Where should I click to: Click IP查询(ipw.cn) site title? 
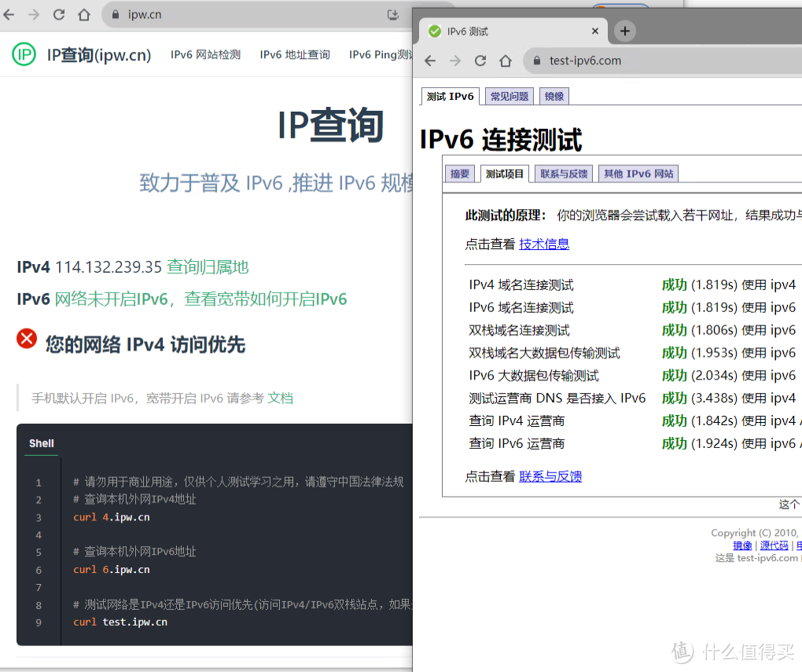[x=99, y=55]
